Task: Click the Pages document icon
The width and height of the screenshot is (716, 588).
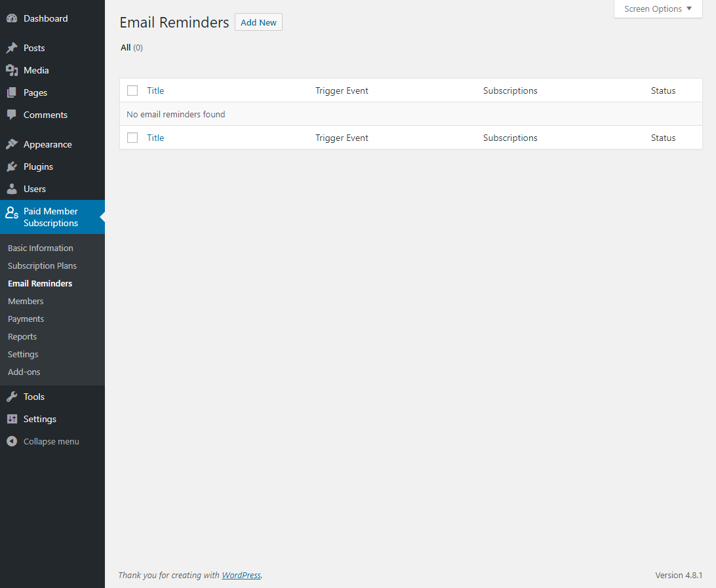Action: (x=12, y=92)
